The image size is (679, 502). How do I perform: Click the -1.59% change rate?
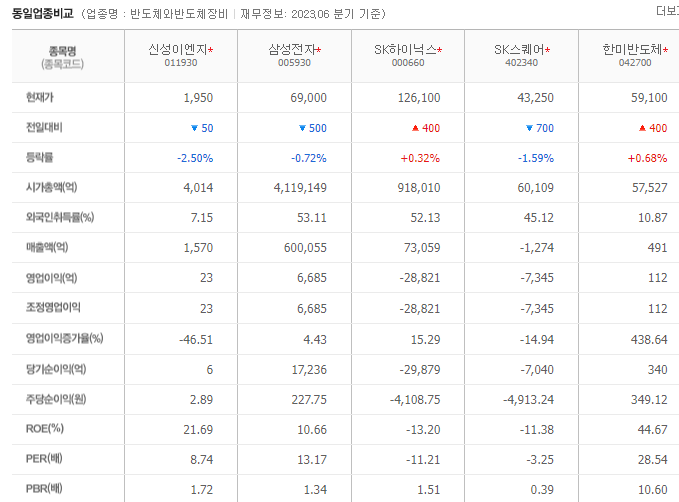click(x=536, y=158)
